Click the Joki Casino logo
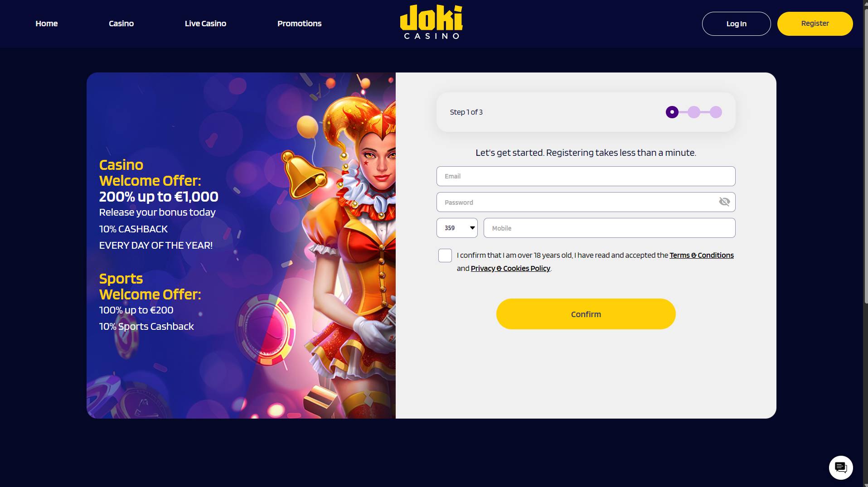Screen dimensions: 868x487 coord(431,22)
